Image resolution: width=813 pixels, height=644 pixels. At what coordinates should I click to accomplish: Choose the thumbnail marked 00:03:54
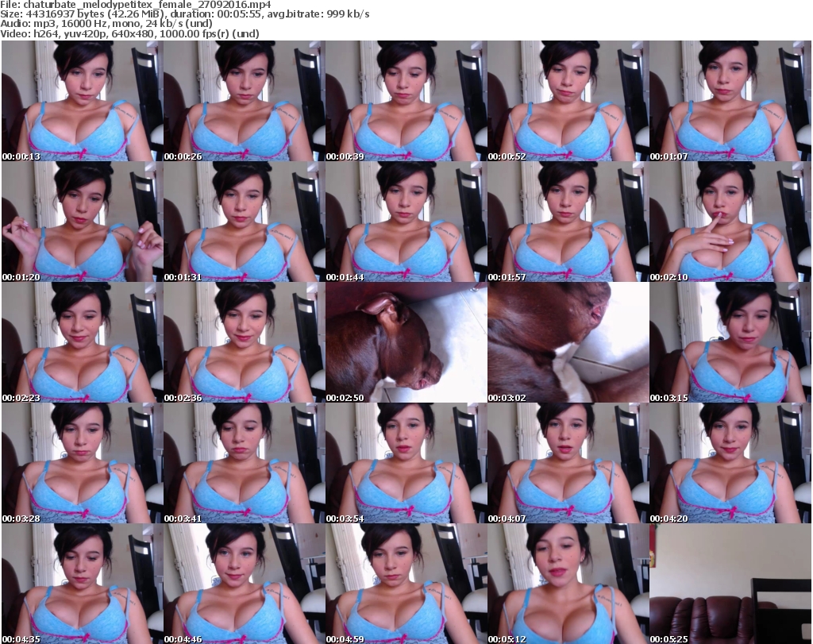click(406, 463)
